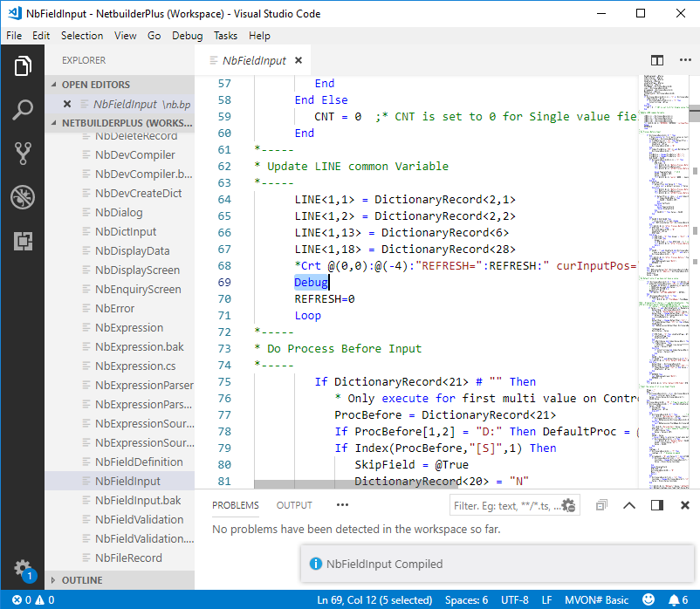The image size is (700, 609).
Task: Maximize panel with the chevron-up icon
Action: (x=629, y=505)
